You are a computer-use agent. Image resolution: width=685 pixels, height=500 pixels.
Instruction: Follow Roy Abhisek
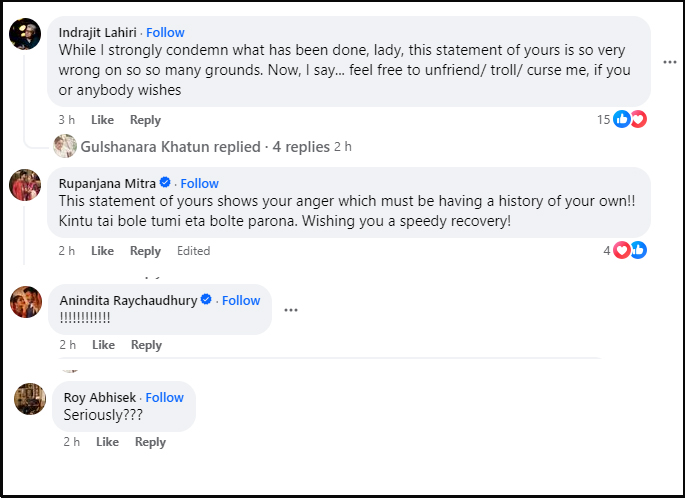(165, 397)
